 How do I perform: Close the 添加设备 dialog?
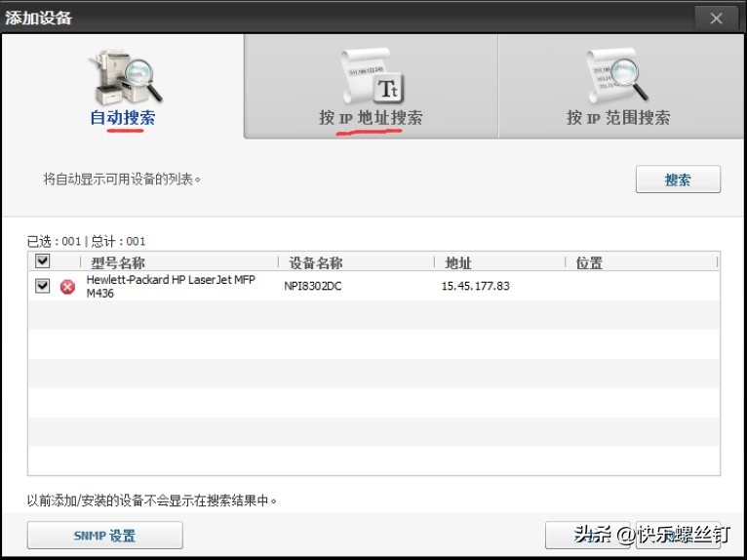[716, 19]
